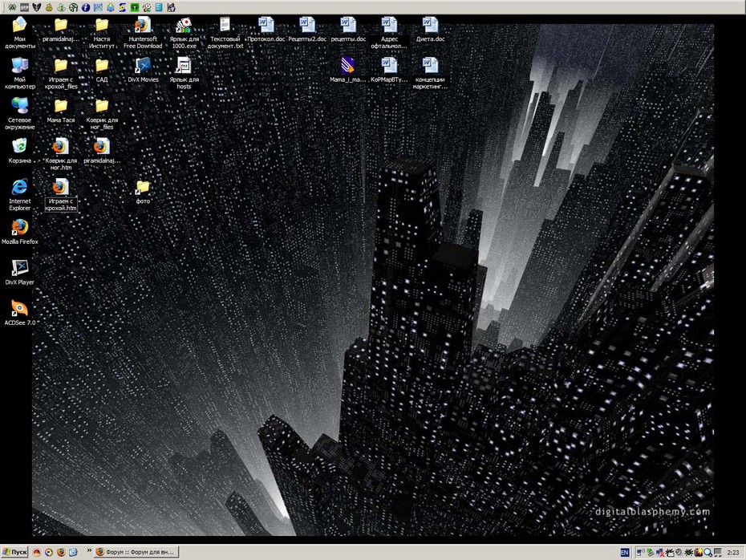Select the DivX Player desktop shortcut
746x560 pixels.
tap(19, 272)
